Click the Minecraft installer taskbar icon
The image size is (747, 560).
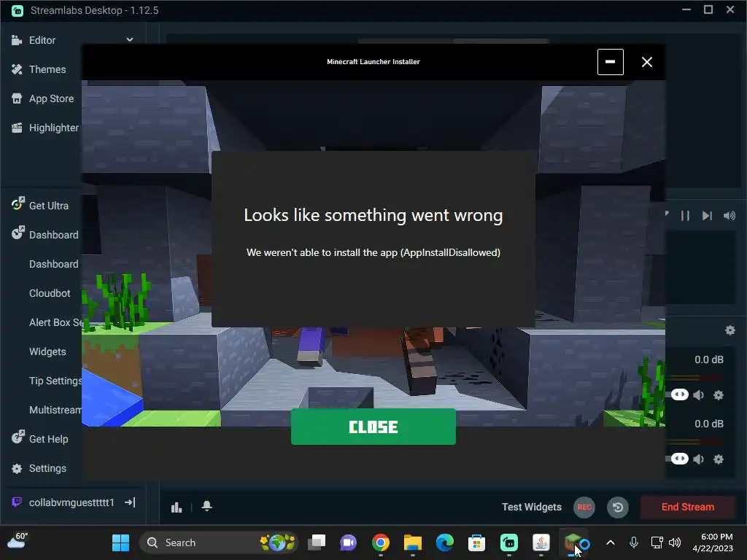[573, 542]
